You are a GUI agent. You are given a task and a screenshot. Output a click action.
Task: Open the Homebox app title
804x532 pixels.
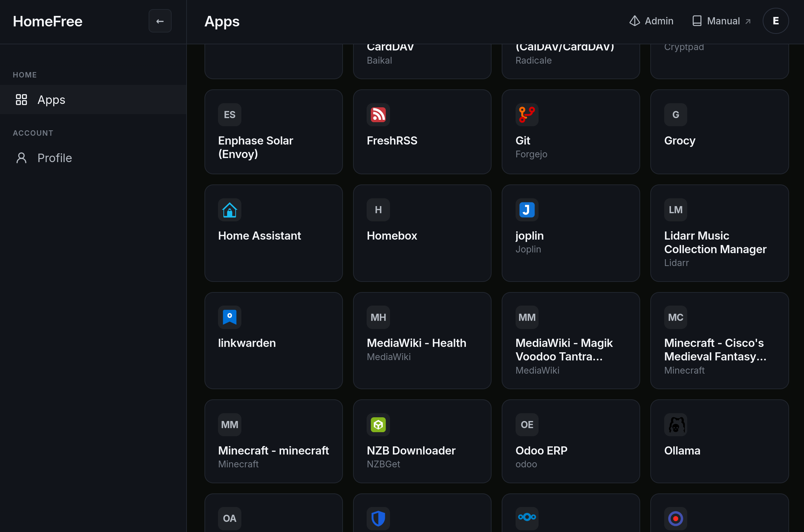tap(392, 236)
